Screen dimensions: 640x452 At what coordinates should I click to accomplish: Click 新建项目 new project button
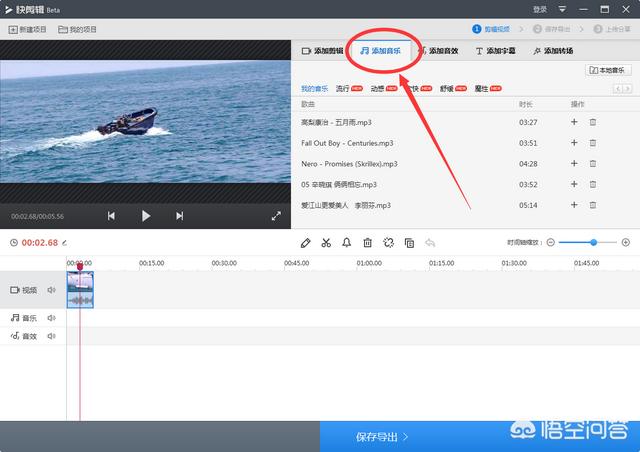(x=27, y=29)
